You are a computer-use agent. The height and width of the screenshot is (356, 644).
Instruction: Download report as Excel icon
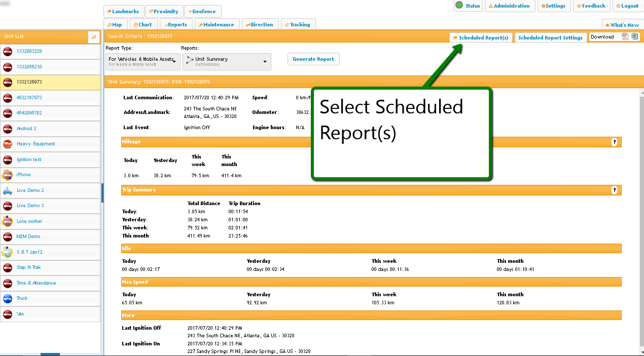(x=634, y=36)
